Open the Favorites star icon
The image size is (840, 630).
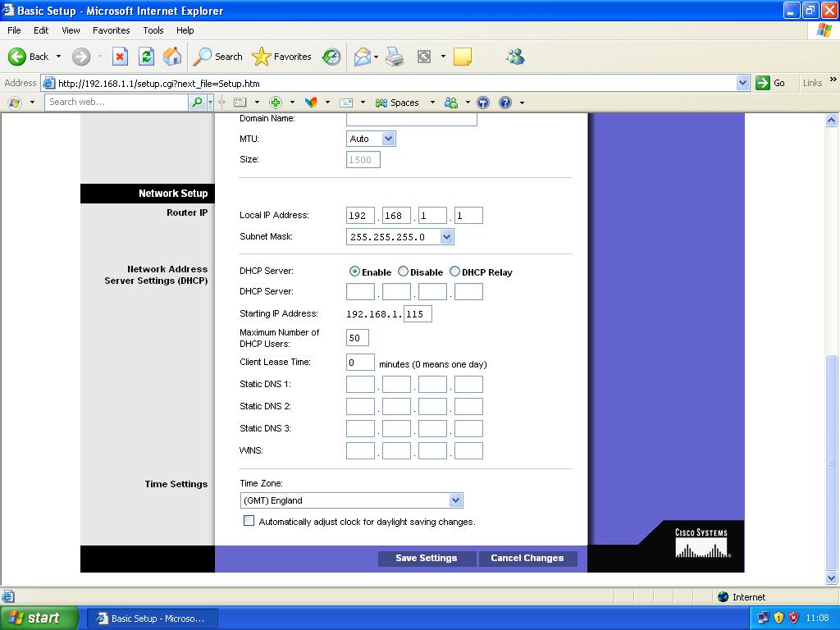click(262, 57)
